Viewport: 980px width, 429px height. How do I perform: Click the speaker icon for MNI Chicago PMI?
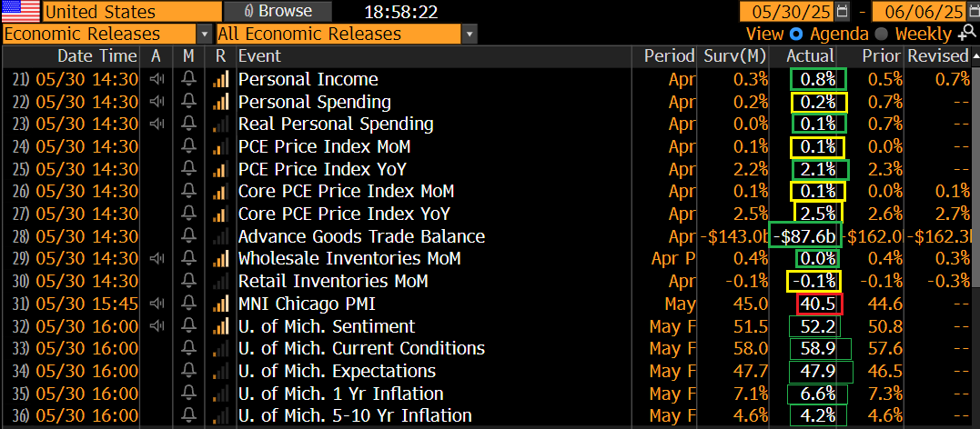(x=157, y=304)
